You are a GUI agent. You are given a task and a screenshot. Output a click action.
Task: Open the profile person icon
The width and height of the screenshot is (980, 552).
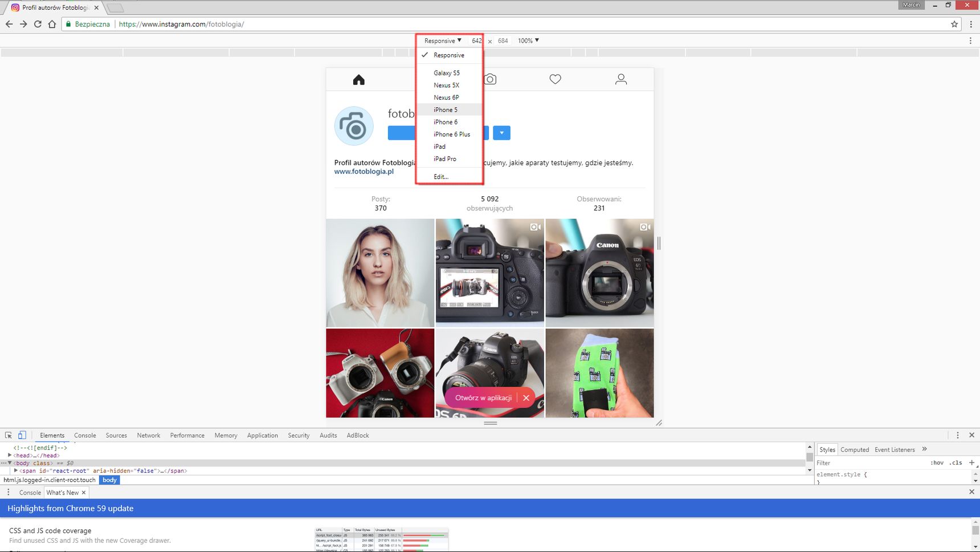pos(621,79)
